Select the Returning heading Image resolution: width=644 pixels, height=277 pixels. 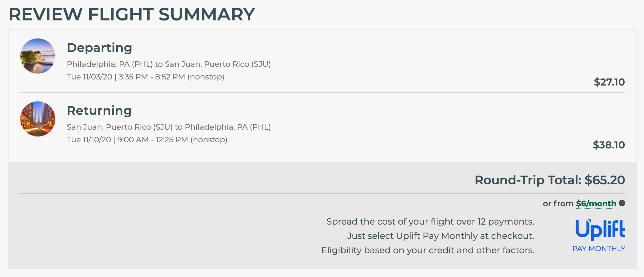pyautogui.click(x=99, y=111)
